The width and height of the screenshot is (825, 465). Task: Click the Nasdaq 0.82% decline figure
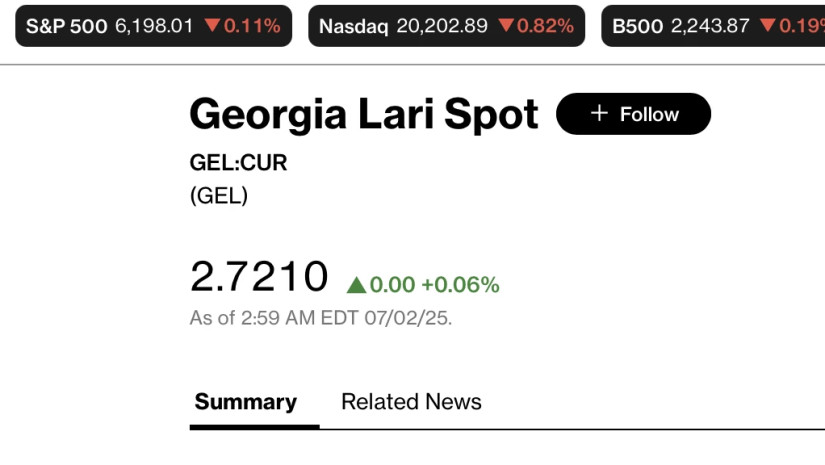545,26
